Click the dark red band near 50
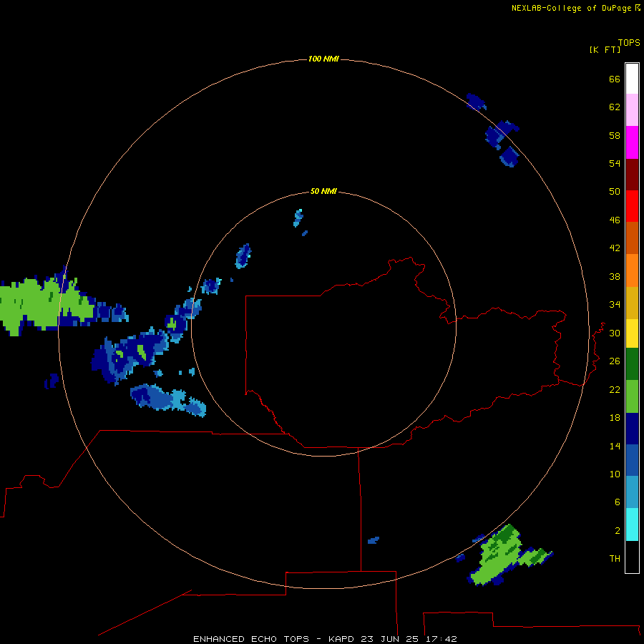Image resolution: width=644 pixels, height=644 pixels. point(632,175)
